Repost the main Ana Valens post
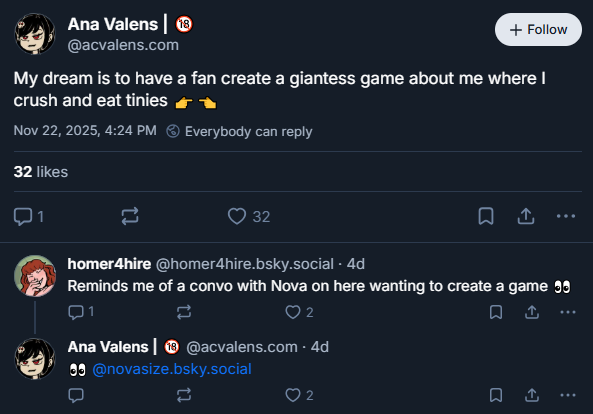Screen dimensions: 593x414 click(x=130, y=217)
